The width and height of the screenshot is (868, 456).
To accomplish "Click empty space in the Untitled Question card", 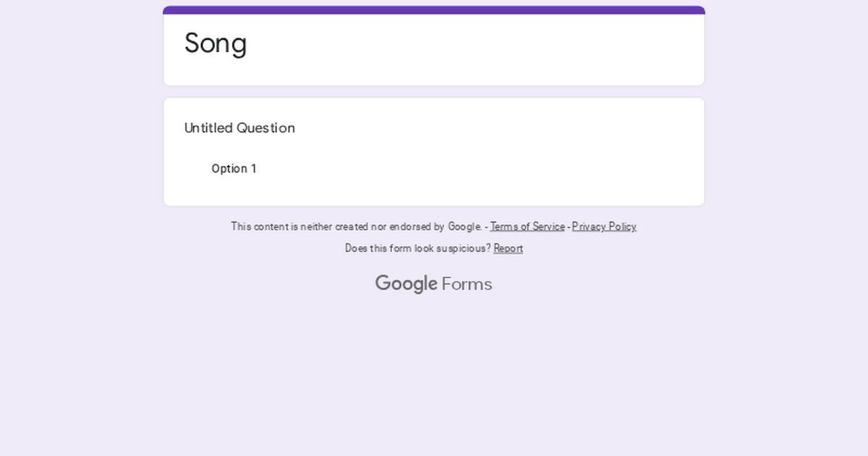I will click(506, 166).
